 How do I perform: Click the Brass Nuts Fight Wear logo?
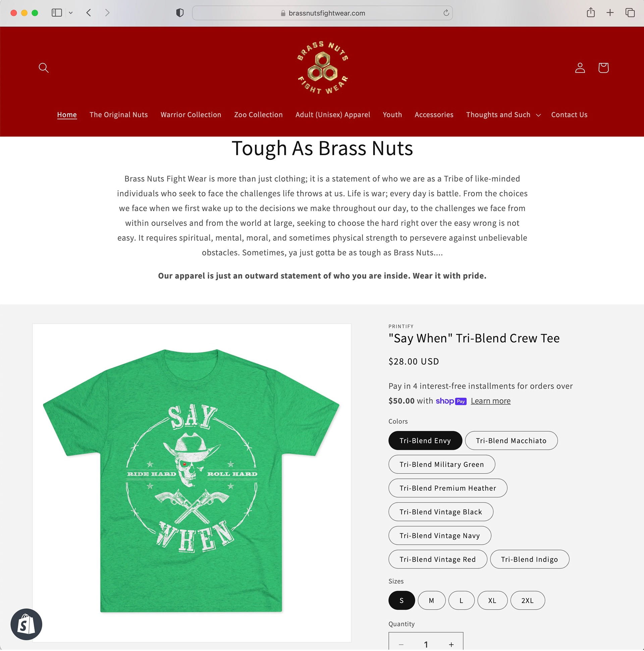pos(322,68)
